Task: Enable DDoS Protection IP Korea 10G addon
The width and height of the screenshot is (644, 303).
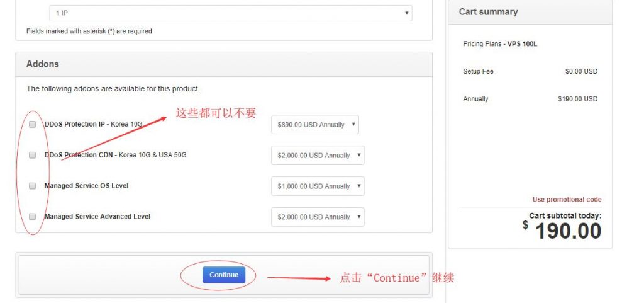Action: click(33, 124)
